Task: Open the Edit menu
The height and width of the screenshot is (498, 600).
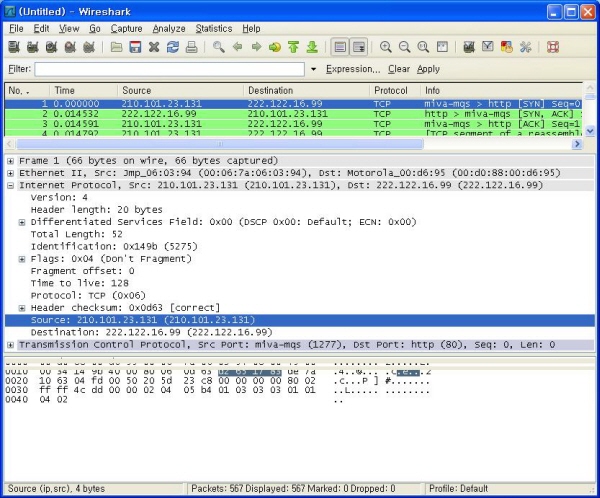Action: coord(41,29)
